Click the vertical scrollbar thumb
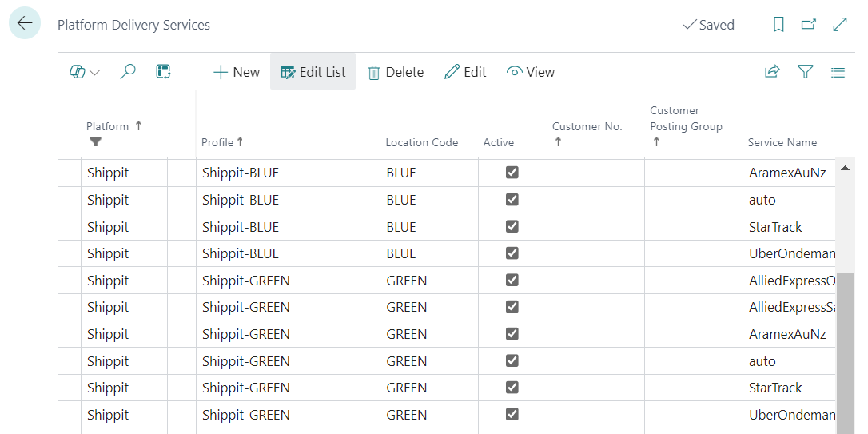The image size is (868, 434). 844,352
